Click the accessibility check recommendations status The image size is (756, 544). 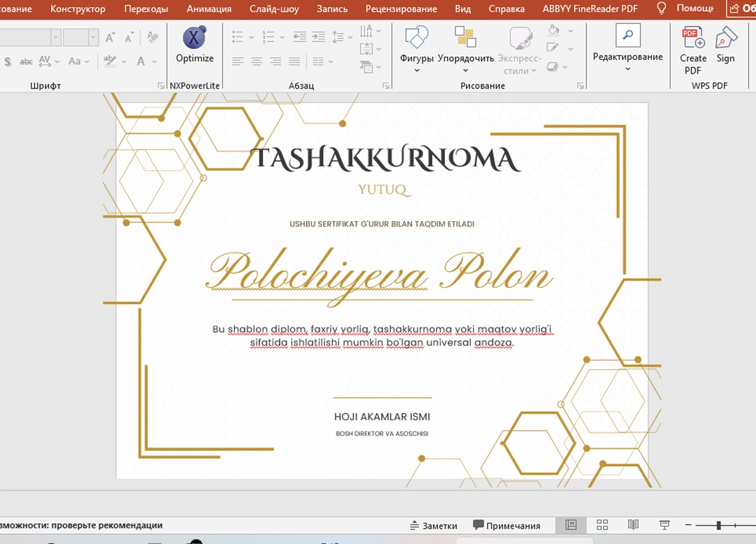pos(82,525)
